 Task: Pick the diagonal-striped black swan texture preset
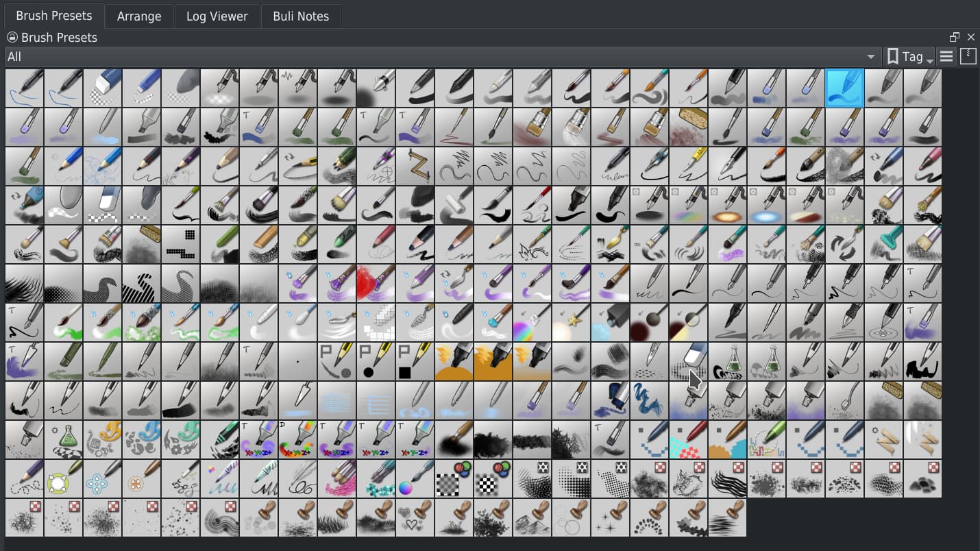click(142, 283)
